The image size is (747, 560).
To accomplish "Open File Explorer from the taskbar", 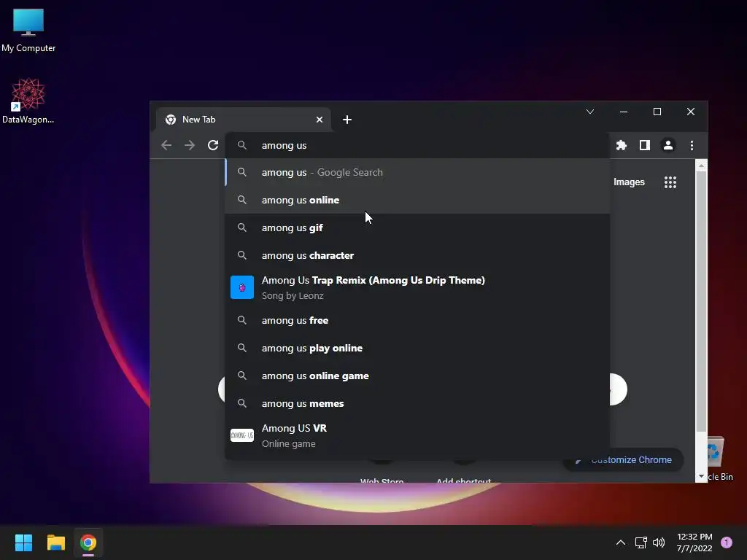I will (x=55, y=542).
